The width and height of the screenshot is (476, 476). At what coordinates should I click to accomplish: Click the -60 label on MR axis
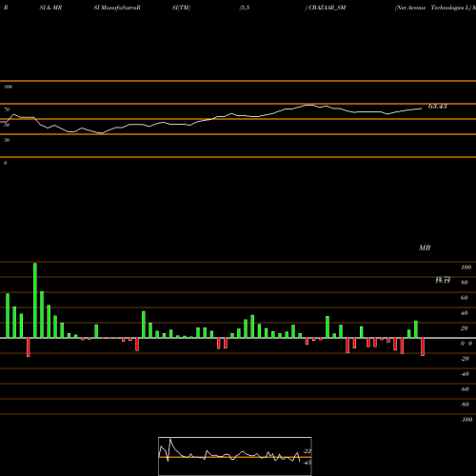pos(465,389)
